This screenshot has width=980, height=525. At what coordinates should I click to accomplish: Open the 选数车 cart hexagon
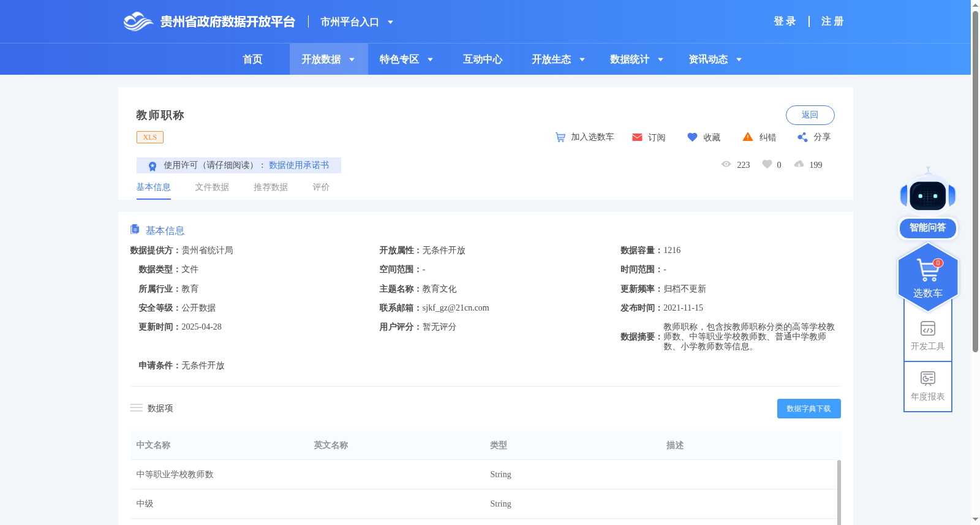[x=928, y=277]
